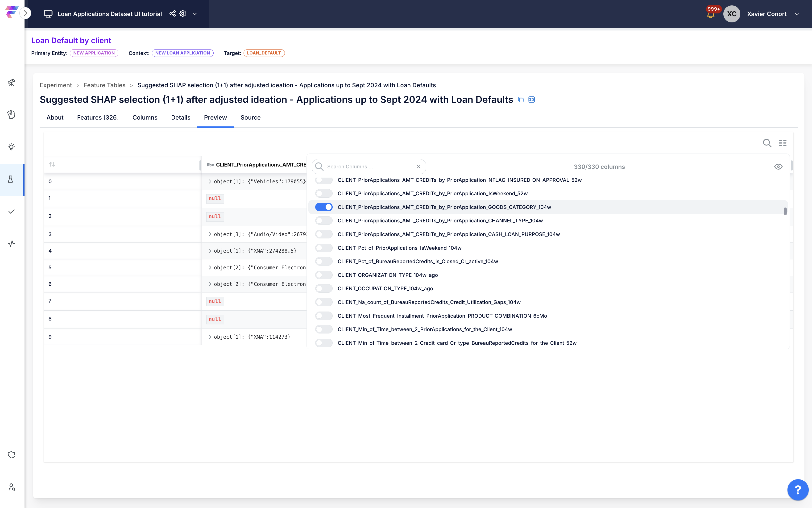The image size is (812, 508).
Task: Focus the Search Columns input field
Action: pos(369,167)
